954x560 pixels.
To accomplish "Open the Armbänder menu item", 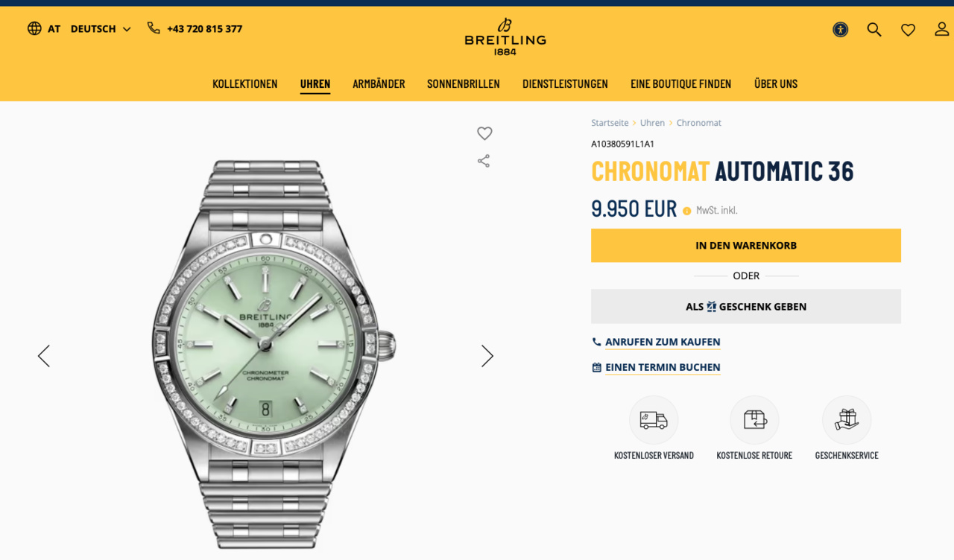I will click(x=379, y=83).
